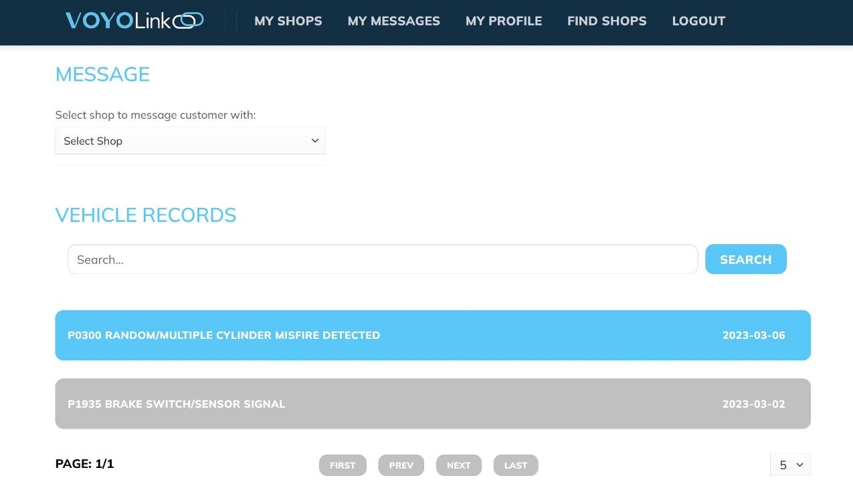
Task: Jump to the Last page
Action: 515,465
